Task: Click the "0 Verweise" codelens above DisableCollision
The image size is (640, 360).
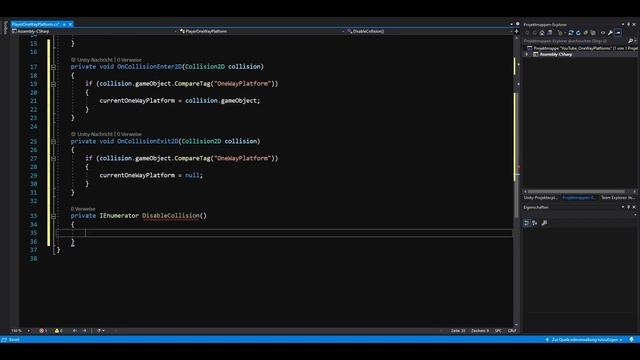Action: point(83,209)
